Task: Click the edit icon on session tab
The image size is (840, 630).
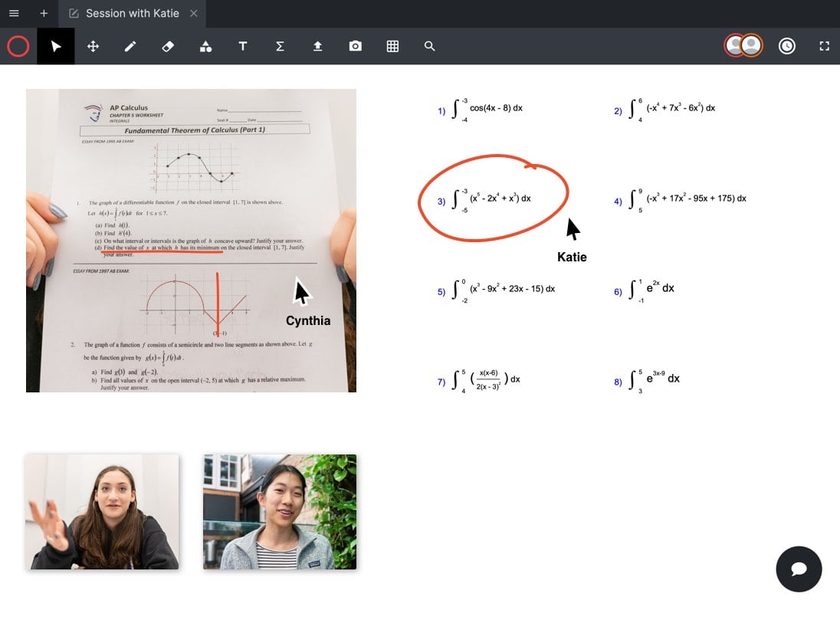Action: tap(74, 13)
